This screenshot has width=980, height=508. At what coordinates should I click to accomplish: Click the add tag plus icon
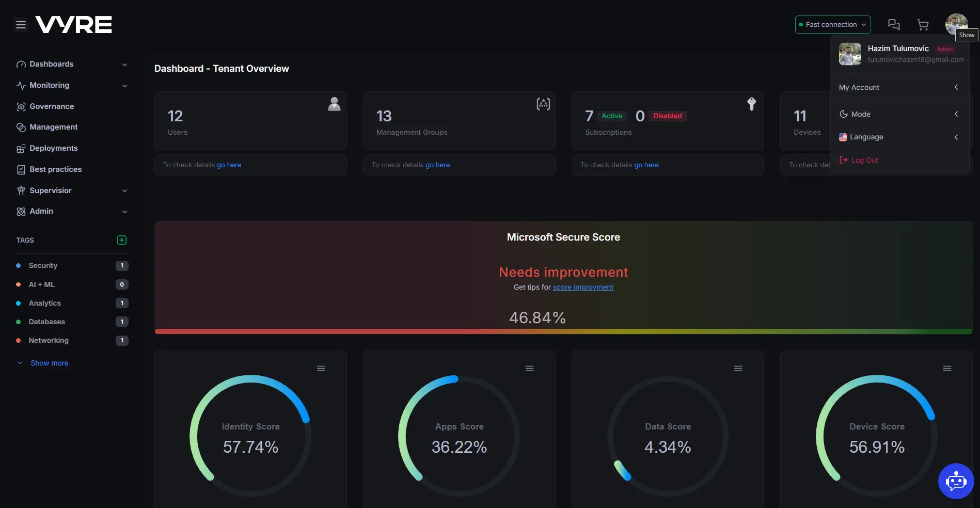click(122, 240)
